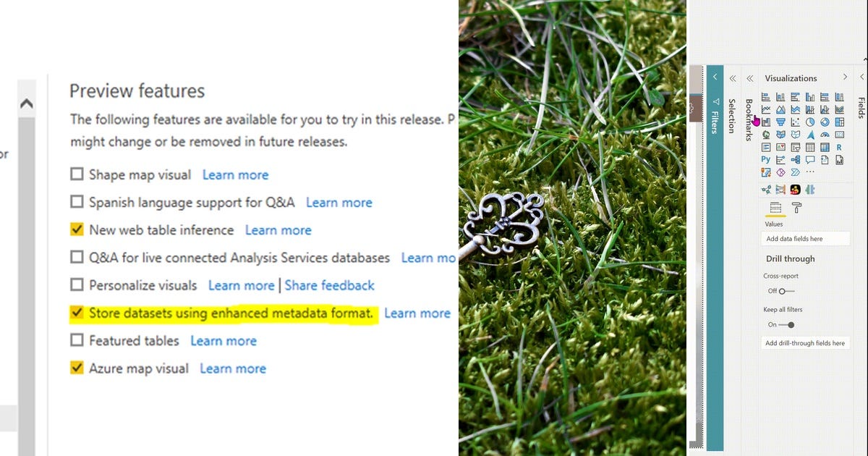Expand the Filters pane arrow
Viewport: 868px width, 456px height.
(715, 77)
